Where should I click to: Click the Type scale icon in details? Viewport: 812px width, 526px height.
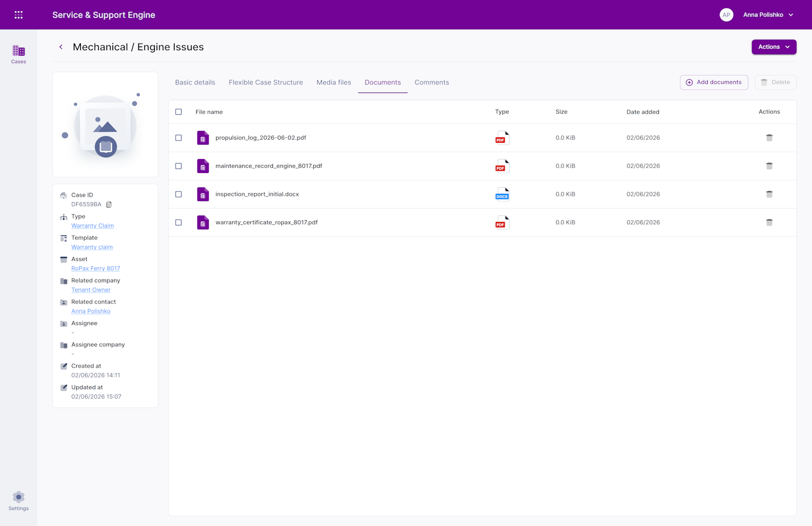63,217
